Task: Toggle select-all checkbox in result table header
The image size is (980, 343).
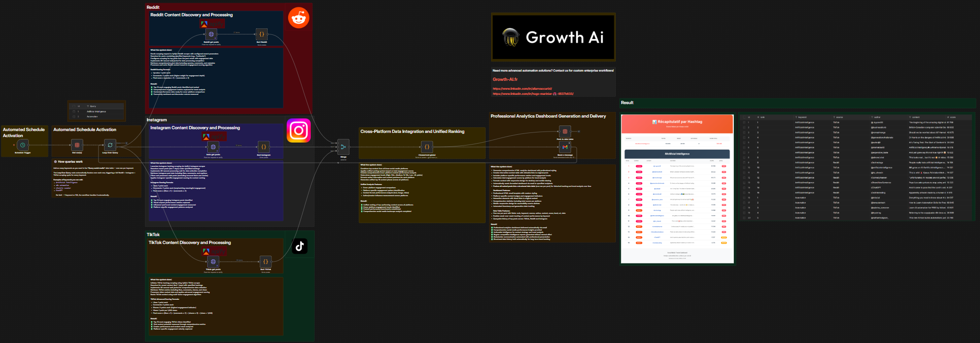Action: (744, 117)
